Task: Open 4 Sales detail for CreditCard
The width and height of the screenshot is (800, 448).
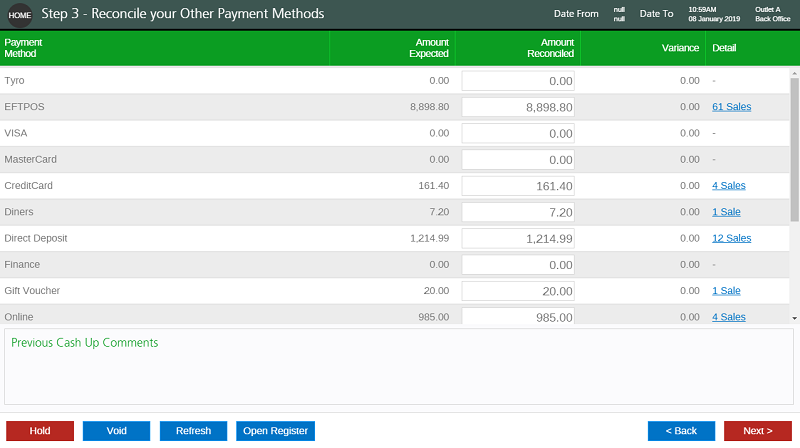Action: (729, 185)
